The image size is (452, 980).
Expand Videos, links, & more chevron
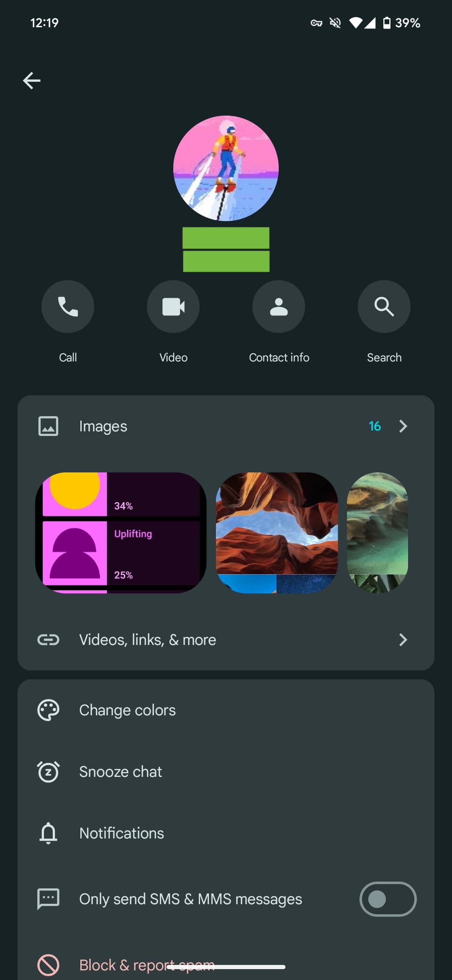pos(403,640)
